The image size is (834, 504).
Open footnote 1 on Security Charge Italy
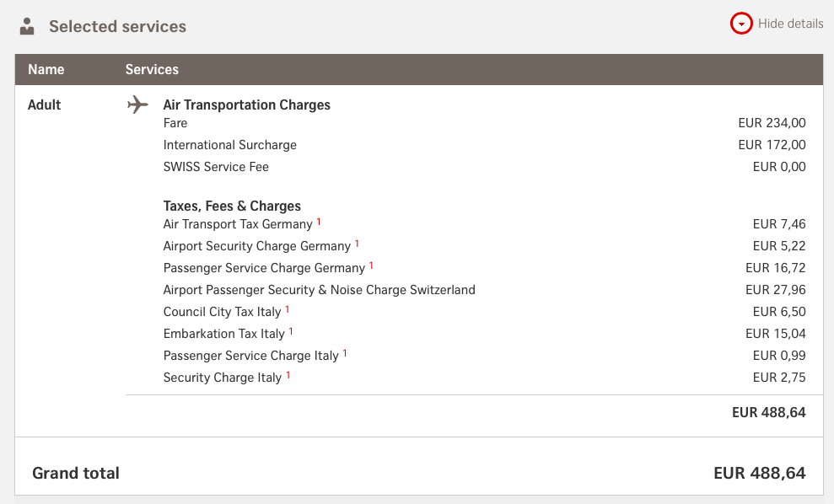click(288, 376)
